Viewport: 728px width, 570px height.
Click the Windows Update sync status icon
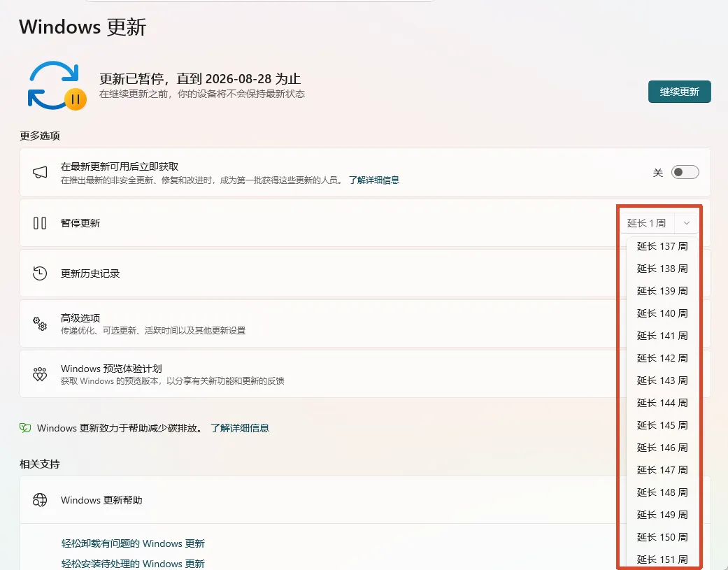57,85
